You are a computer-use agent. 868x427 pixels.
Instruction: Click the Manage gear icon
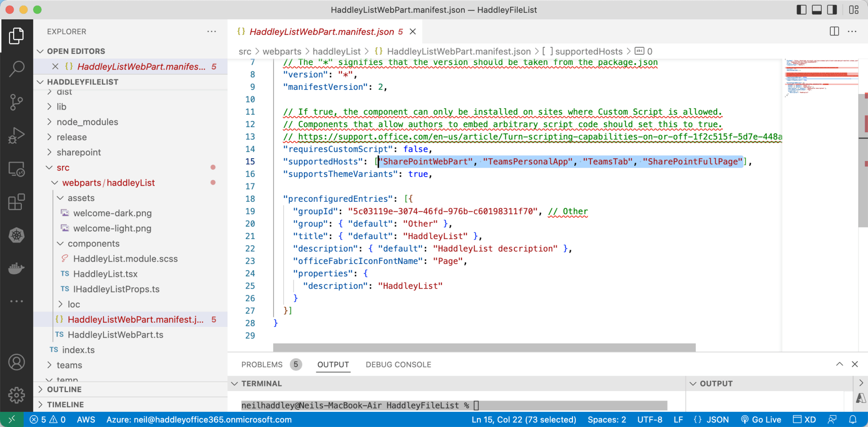pyautogui.click(x=17, y=395)
